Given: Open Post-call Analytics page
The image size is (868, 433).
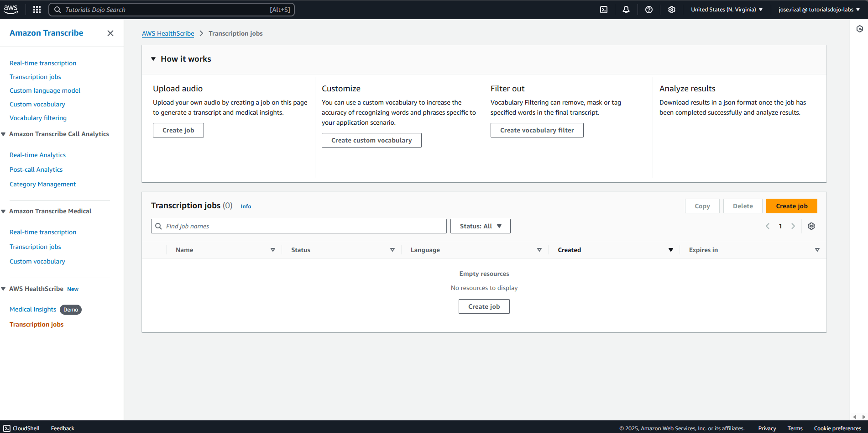Looking at the screenshot, I should tap(36, 169).
